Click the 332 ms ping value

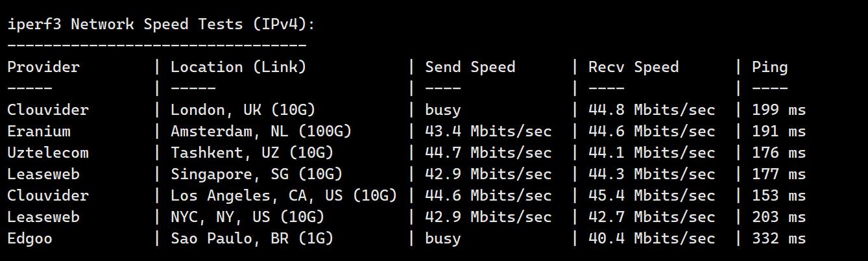pos(778,239)
